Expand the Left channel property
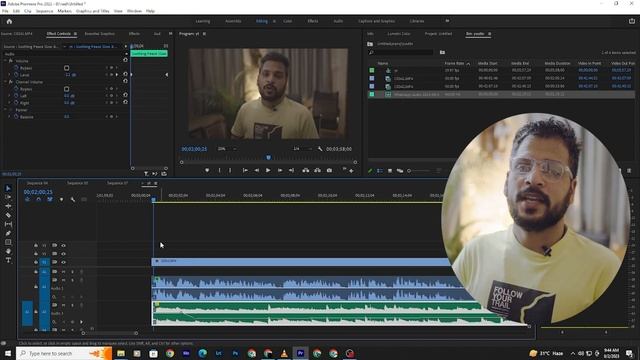 tap(9, 96)
